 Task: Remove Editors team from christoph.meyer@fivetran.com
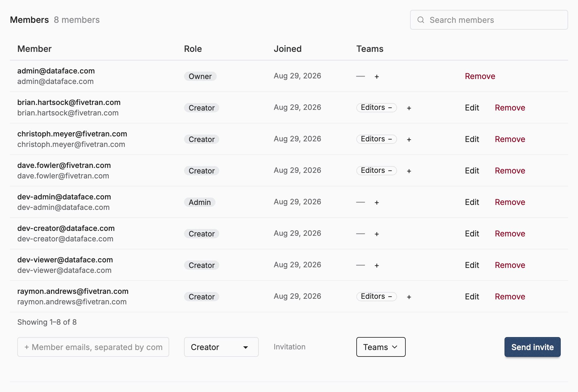coord(390,139)
